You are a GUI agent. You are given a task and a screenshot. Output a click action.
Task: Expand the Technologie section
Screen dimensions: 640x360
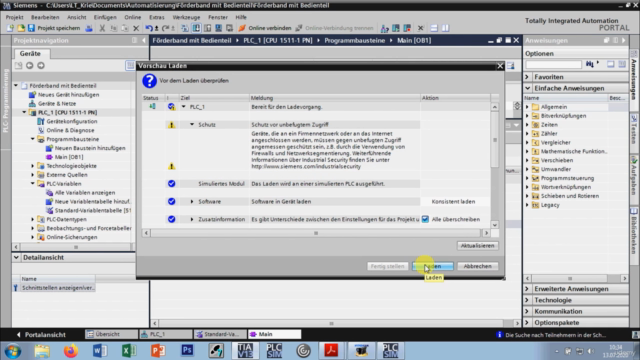[x=527, y=300]
